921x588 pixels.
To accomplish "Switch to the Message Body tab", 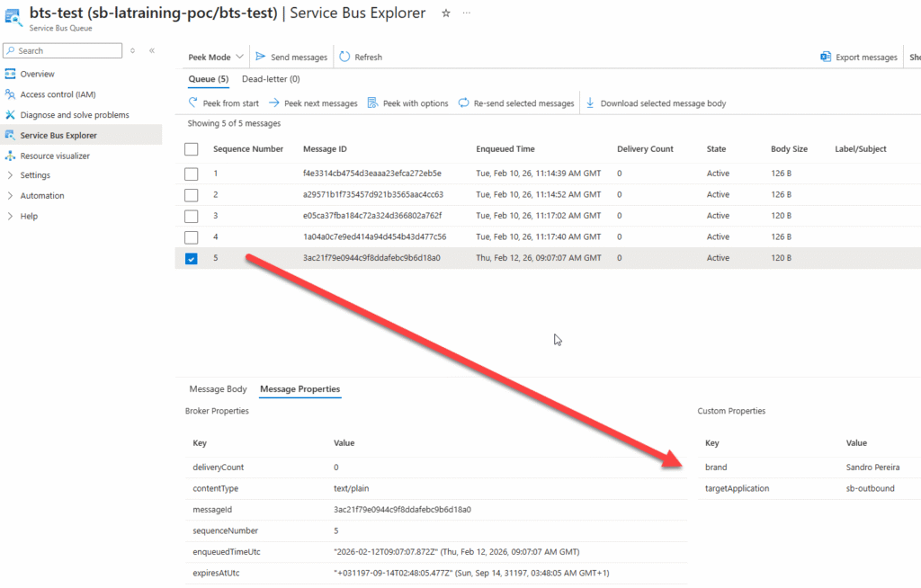I will pyautogui.click(x=218, y=389).
